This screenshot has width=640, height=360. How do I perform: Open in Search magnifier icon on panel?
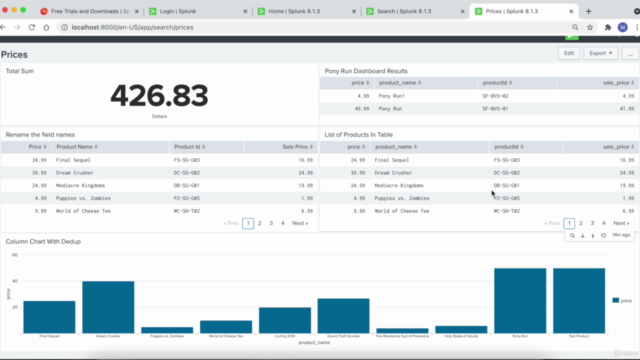(572, 236)
